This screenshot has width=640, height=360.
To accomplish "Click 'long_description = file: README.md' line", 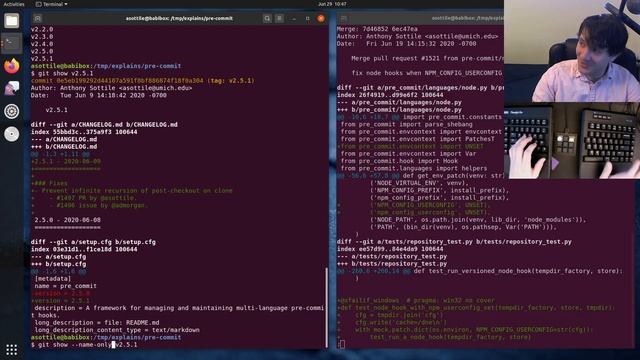I will coord(97,323).
